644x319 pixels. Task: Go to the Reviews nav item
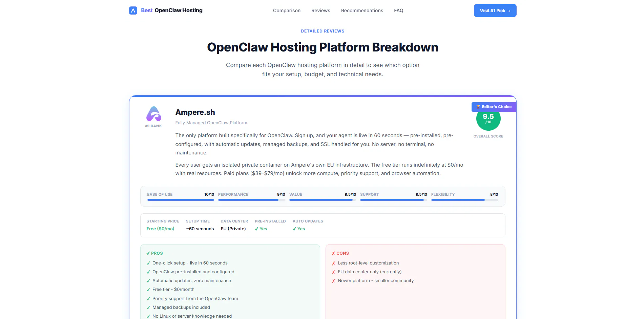pyautogui.click(x=321, y=10)
